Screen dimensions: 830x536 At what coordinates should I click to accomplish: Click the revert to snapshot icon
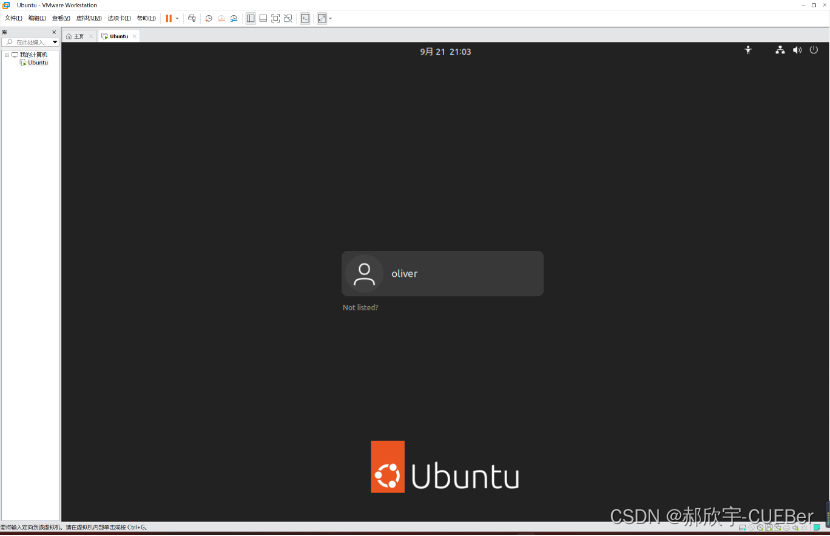pos(221,19)
